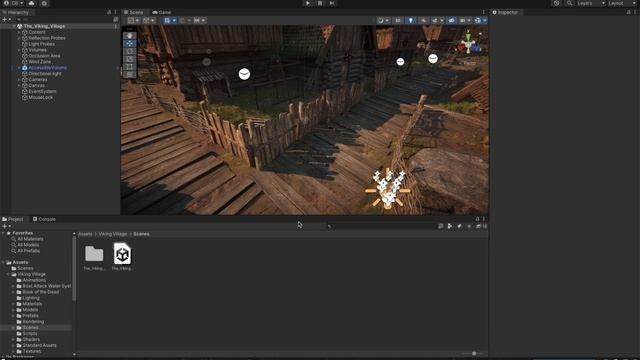Image resolution: width=640 pixels, height=360 pixels.
Task: Click the settings icon next to the cloud icon
Action: click(44, 3)
